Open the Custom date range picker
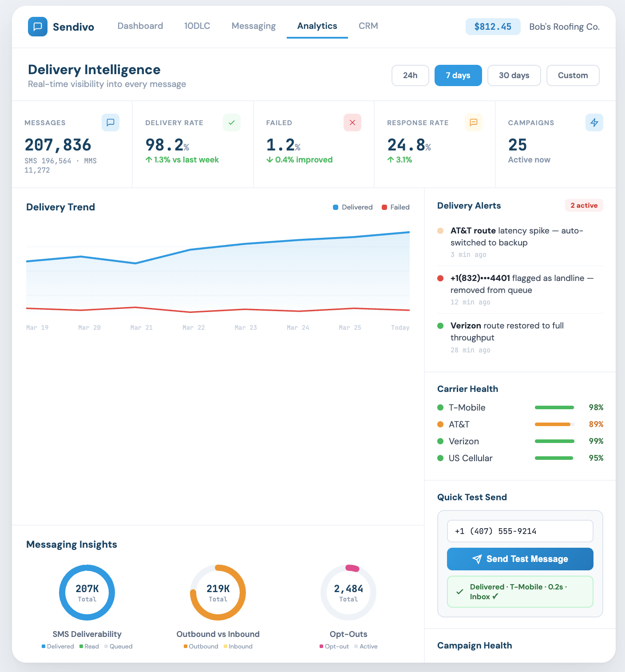 point(573,75)
